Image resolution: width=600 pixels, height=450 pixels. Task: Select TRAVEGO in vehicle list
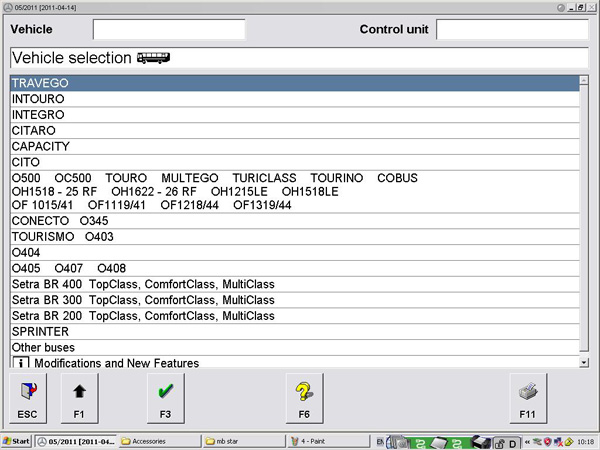[x=295, y=83]
